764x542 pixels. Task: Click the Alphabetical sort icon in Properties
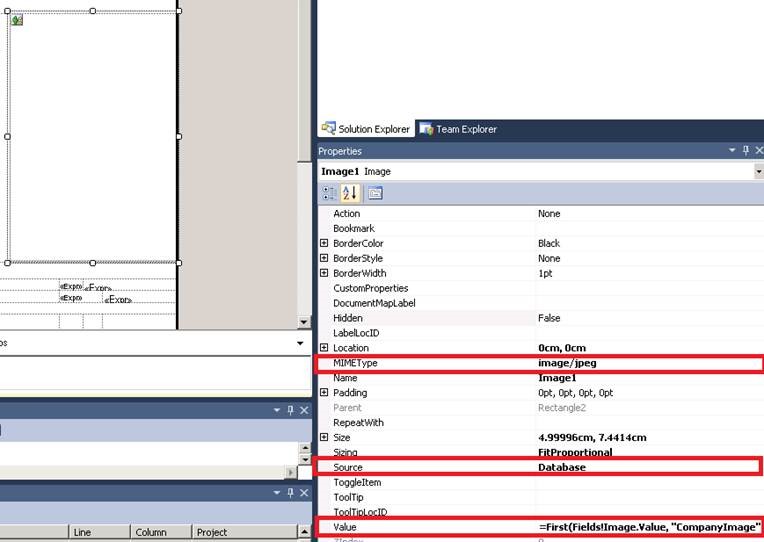351,193
